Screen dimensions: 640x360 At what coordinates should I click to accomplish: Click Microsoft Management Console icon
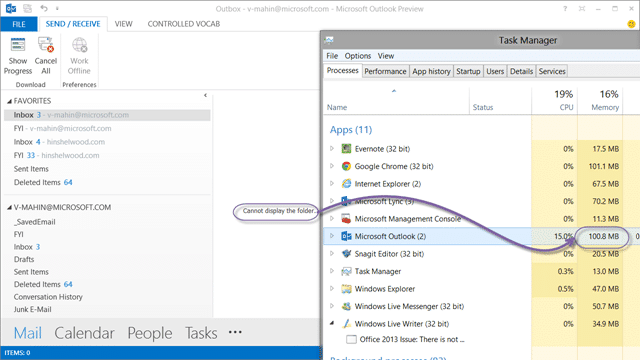pos(346,219)
